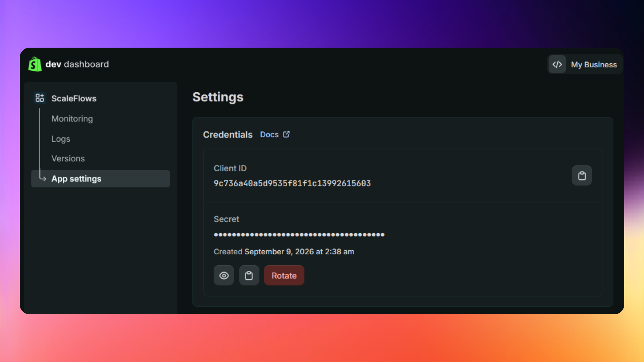
Task: Open the Logs section
Action: [61, 139]
